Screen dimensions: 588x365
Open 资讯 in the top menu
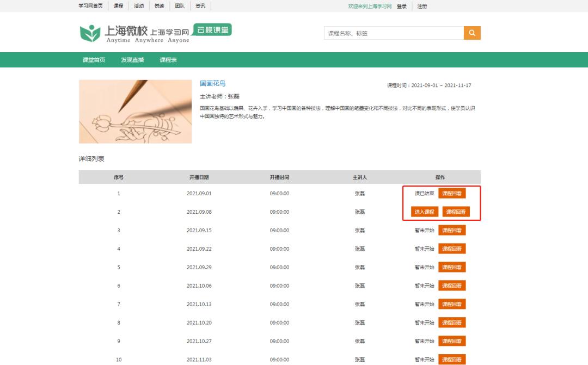click(200, 6)
